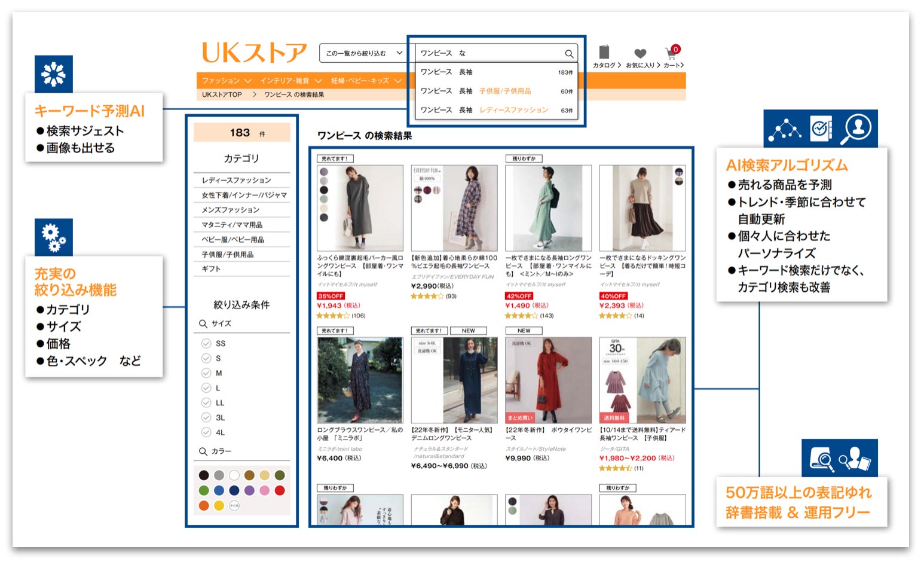Open the ¥6,400 floral blouse dress thumbnail
Image resolution: width=924 pixels, height=574 pixels.
click(360, 380)
